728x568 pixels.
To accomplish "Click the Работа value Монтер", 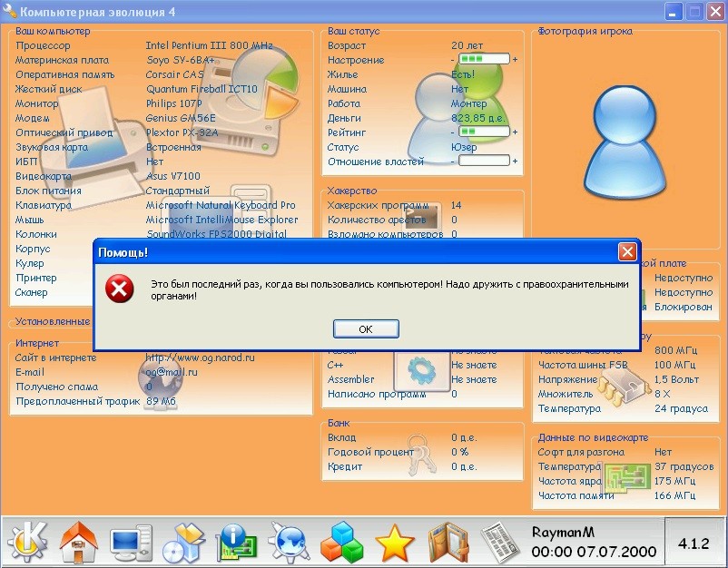I will pyautogui.click(x=469, y=103).
